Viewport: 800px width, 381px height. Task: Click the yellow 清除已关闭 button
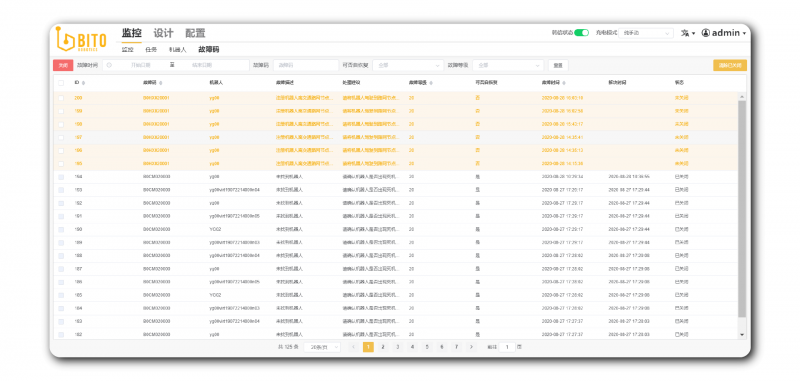click(x=730, y=65)
